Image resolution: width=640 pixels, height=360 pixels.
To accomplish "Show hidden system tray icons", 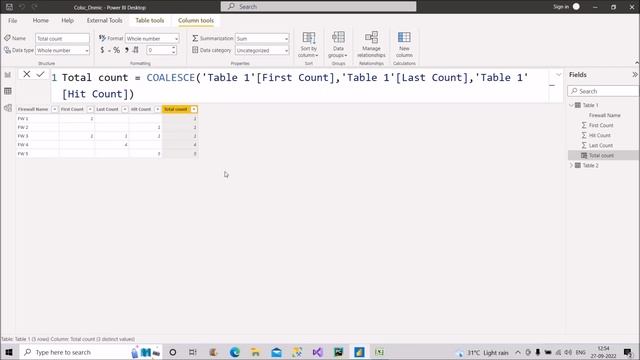I will 518,352.
